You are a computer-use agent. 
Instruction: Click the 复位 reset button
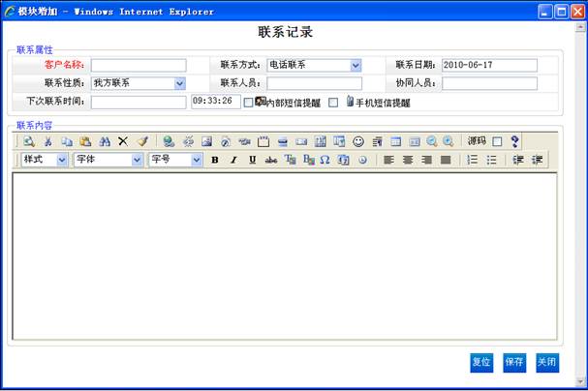481,362
